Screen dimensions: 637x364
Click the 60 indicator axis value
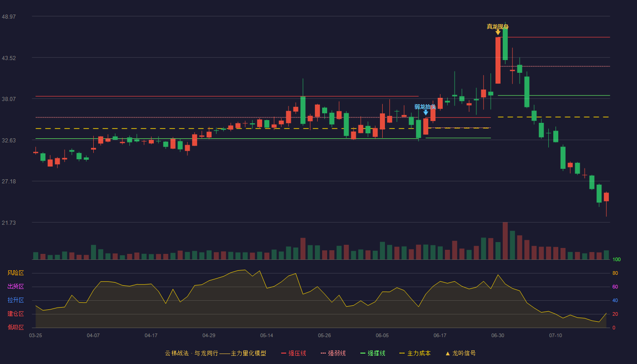[x=615, y=287]
